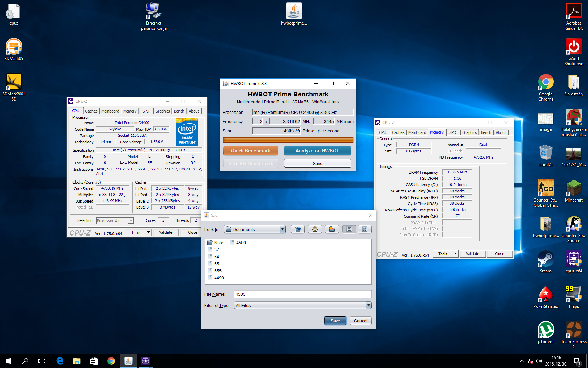Screen dimensions: 588x368
Task: Open the Lomtár recycle bin
Action: [x=546, y=156]
